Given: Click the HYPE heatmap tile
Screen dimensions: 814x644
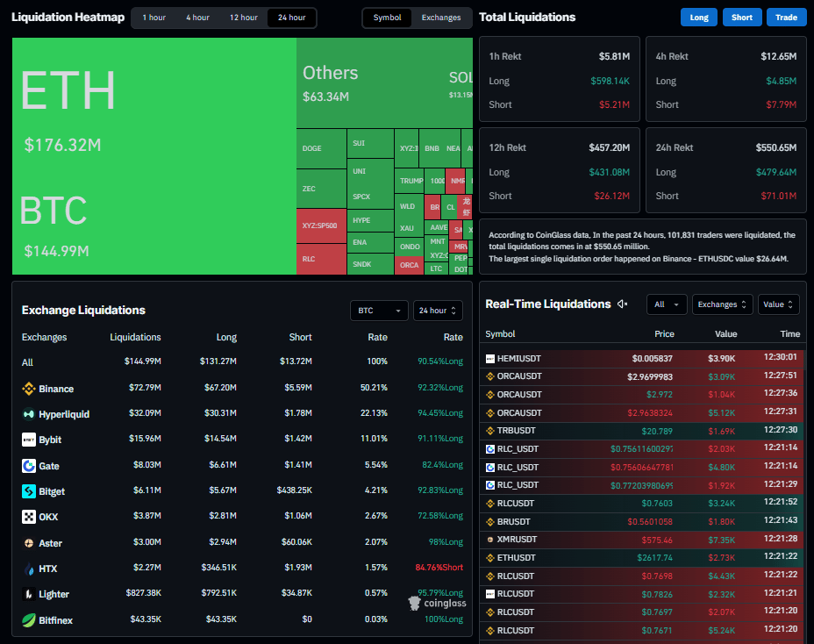Looking at the screenshot, I should pyautogui.click(x=371, y=221).
